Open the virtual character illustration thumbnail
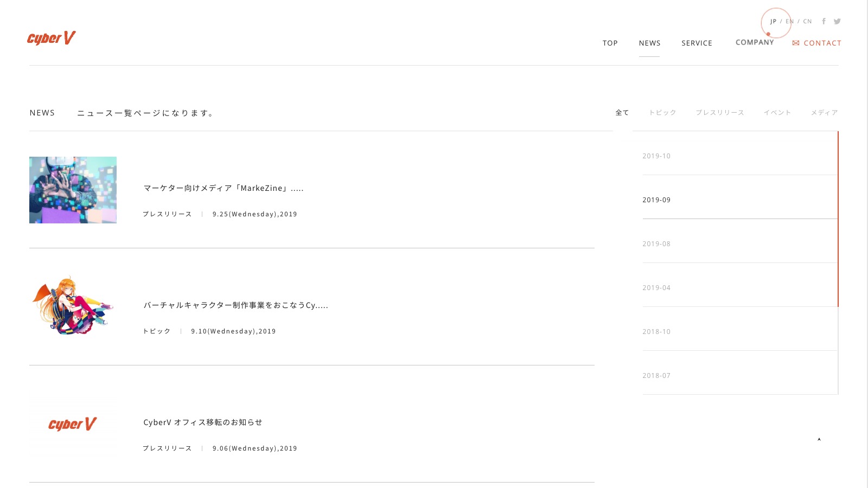The image size is (868, 488). tap(73, 307)
